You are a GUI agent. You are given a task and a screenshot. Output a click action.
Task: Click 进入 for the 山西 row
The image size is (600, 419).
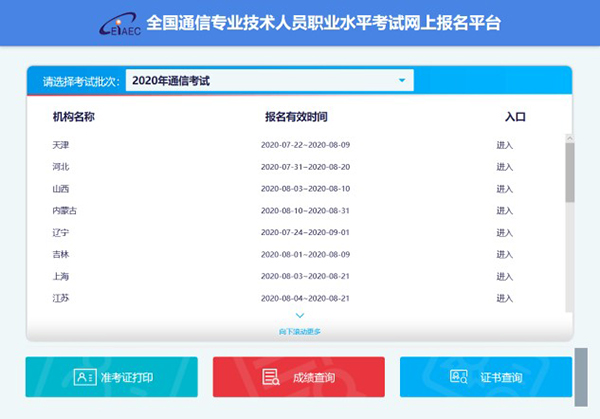click(504, 189)
